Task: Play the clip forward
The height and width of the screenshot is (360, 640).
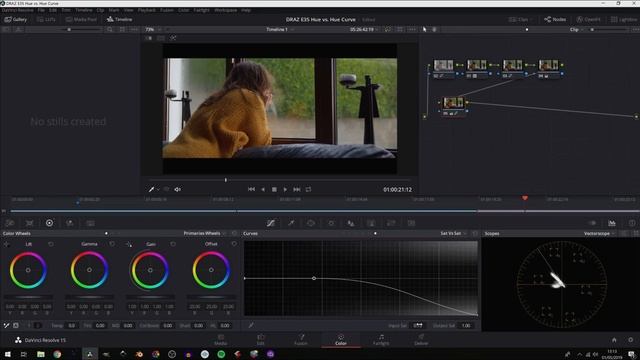Action: (x=285, y=189)
